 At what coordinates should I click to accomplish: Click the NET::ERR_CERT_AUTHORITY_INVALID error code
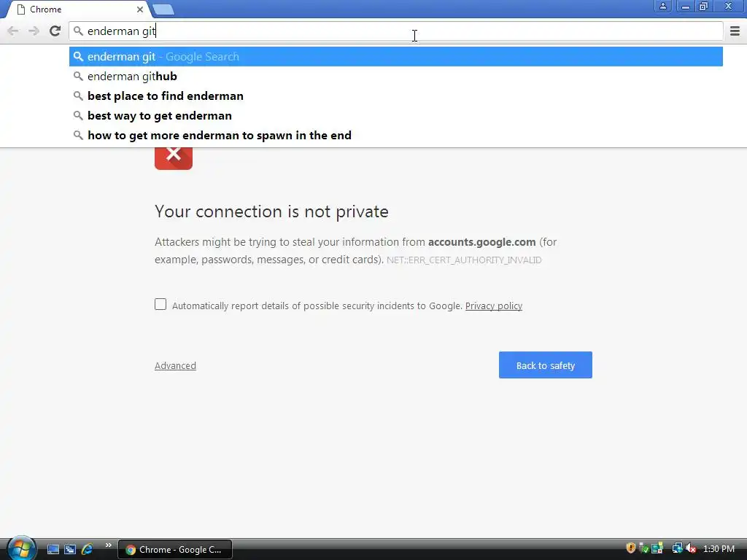[464, 260]
